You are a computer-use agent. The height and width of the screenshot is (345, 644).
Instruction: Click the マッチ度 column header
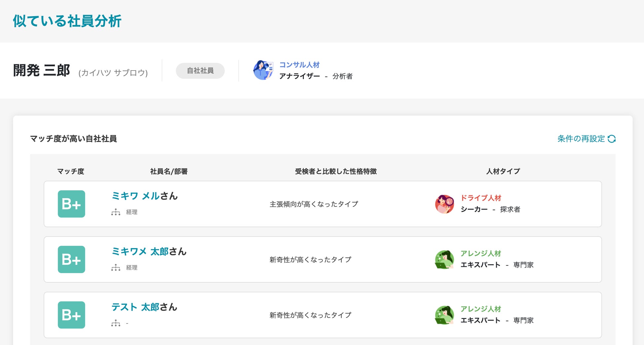(x=71, y=172)
